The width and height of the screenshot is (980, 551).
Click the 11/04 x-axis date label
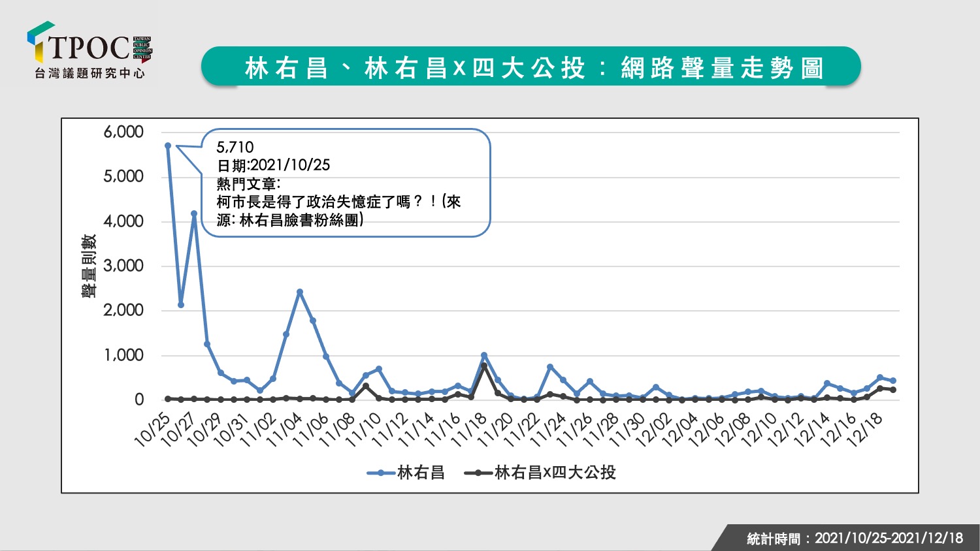tap(286, 429)
